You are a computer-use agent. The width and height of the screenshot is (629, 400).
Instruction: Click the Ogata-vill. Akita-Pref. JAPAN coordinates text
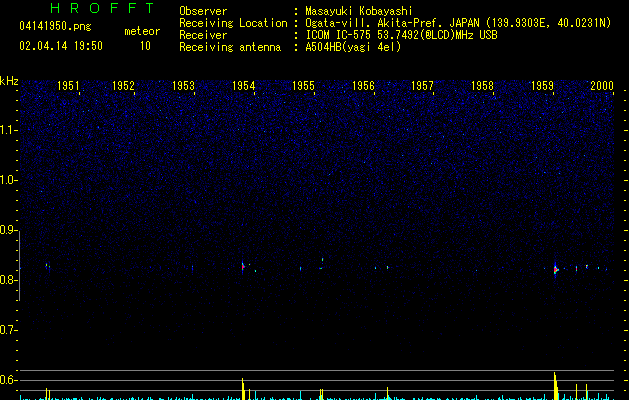click(458, 23)
